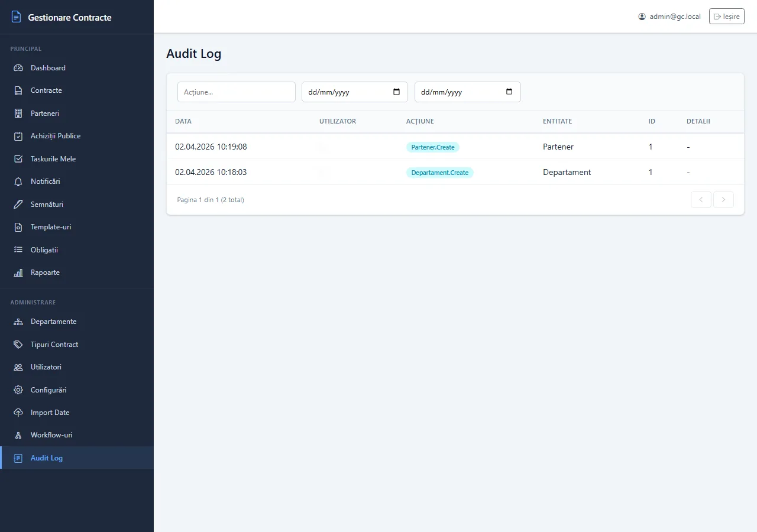
Task: Open Semnături via its pen icon
Action: (x=18, y=205)
